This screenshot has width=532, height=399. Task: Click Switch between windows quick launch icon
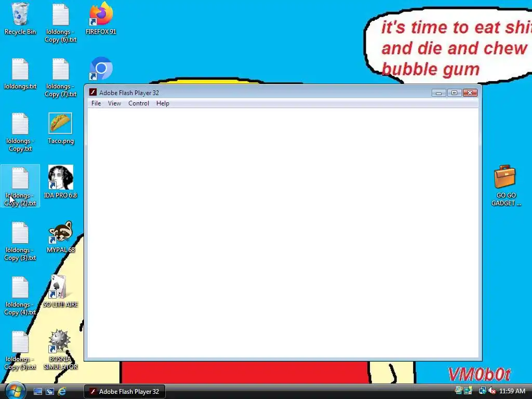click(49, 392)
